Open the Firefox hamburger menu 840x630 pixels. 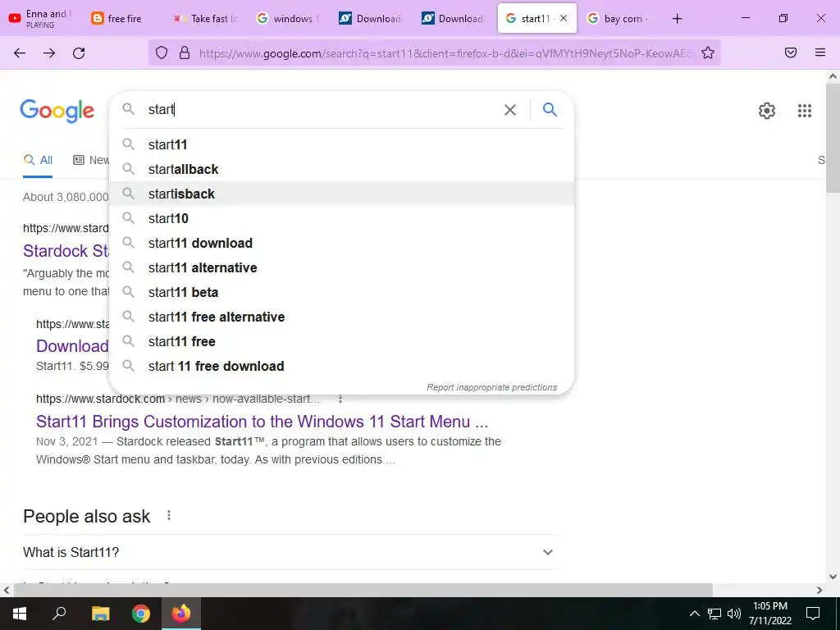click(820, 52)
